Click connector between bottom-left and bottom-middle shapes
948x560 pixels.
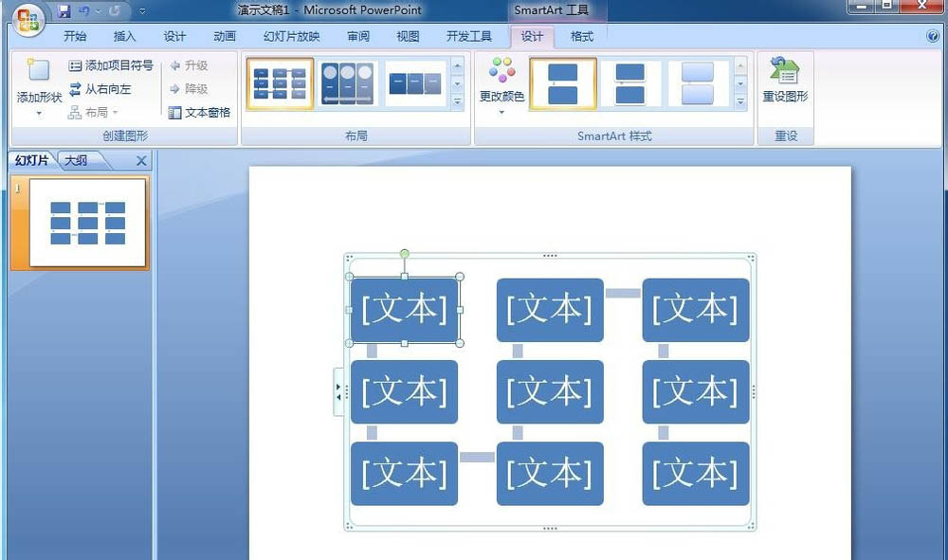[x=477, y=458]
